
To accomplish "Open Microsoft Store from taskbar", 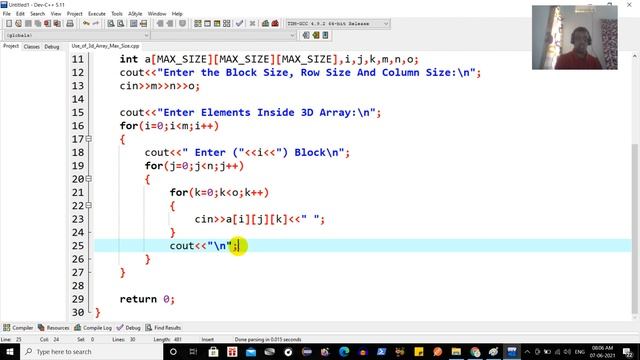I will 213,351.
